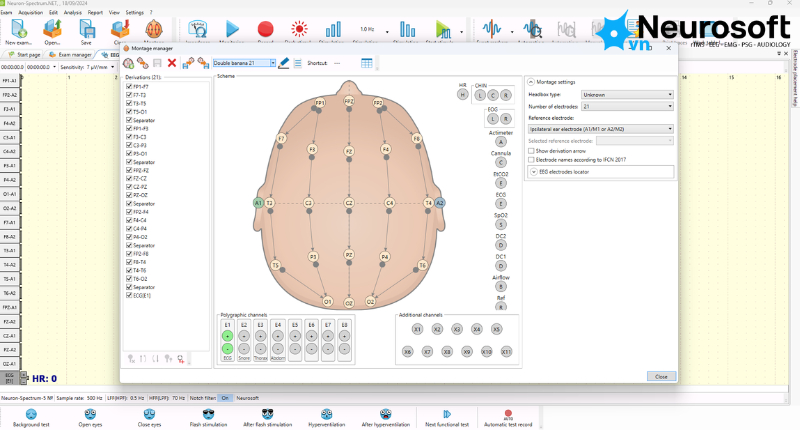Image resolution: width=800 pixels, height=430 pixels.
Task: Start Monitoring with the blue play icon
Action: click(x=233, y=29)
